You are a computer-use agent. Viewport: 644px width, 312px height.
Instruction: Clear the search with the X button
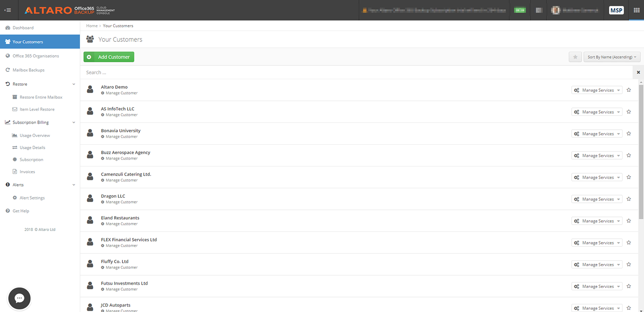click(638, 72)
